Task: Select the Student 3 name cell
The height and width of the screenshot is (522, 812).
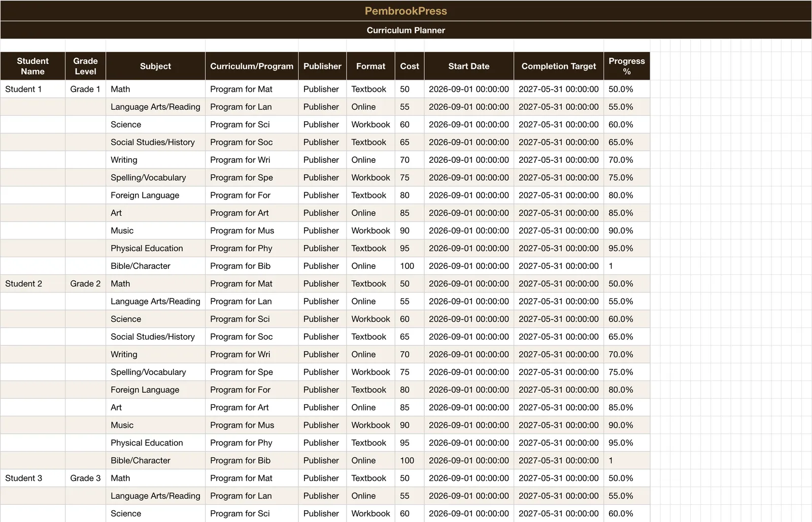Action: pos(32,478)
